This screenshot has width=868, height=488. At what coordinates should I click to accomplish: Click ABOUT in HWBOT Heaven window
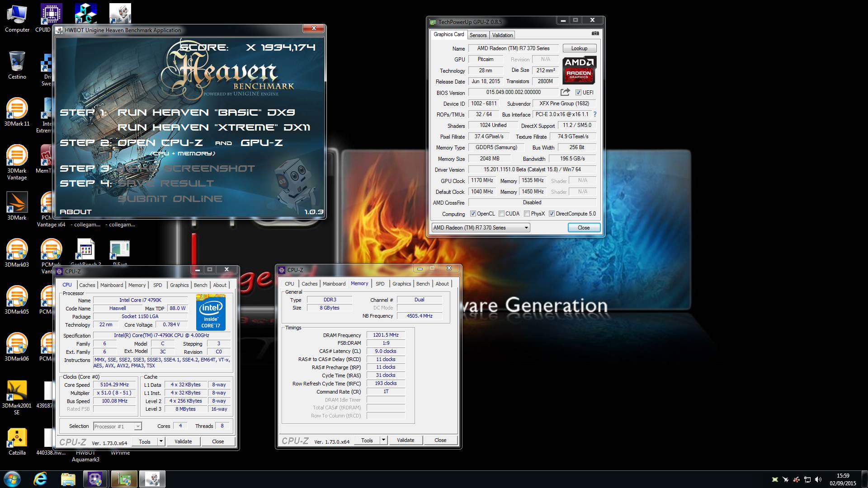75,212
